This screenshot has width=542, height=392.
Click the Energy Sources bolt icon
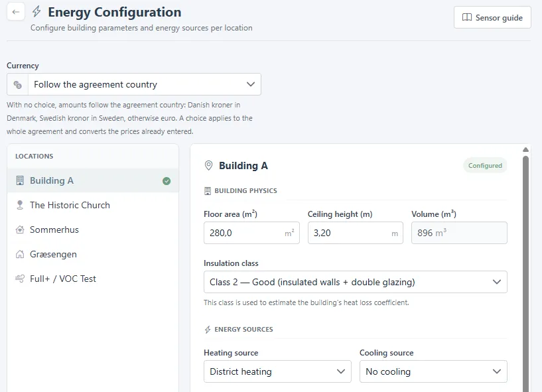point(208,330)
